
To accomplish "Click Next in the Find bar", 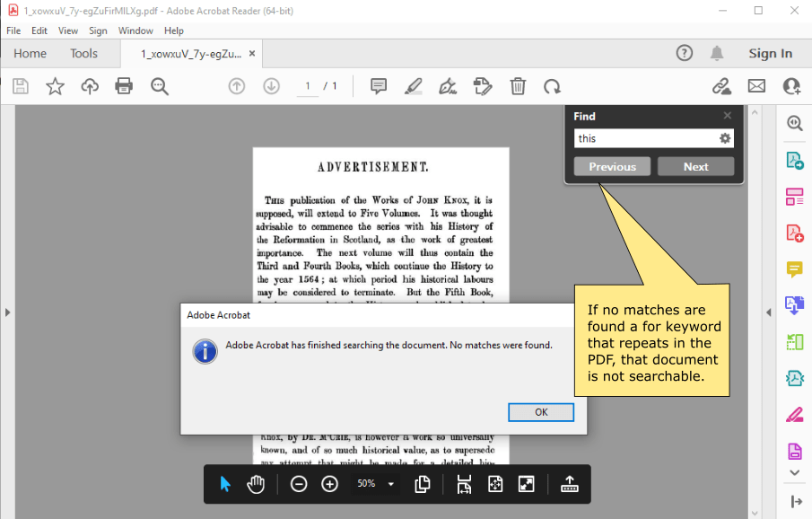I will point(696,166).
